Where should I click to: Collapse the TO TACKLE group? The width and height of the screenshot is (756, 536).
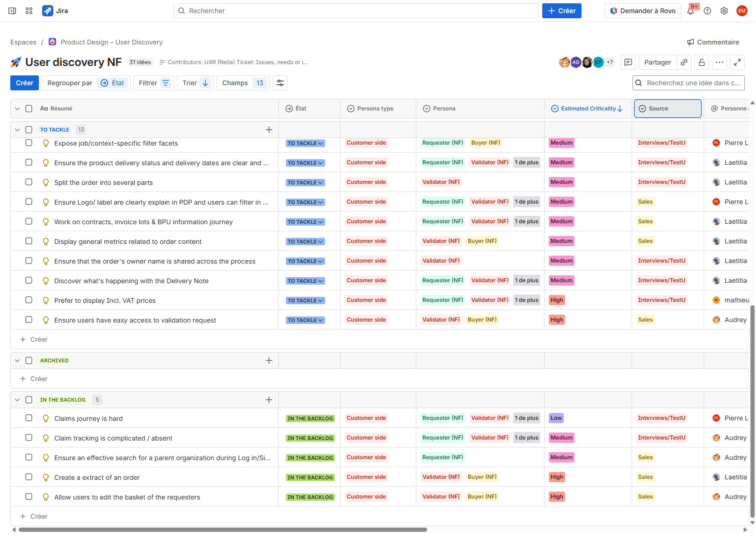coord(17,130)
